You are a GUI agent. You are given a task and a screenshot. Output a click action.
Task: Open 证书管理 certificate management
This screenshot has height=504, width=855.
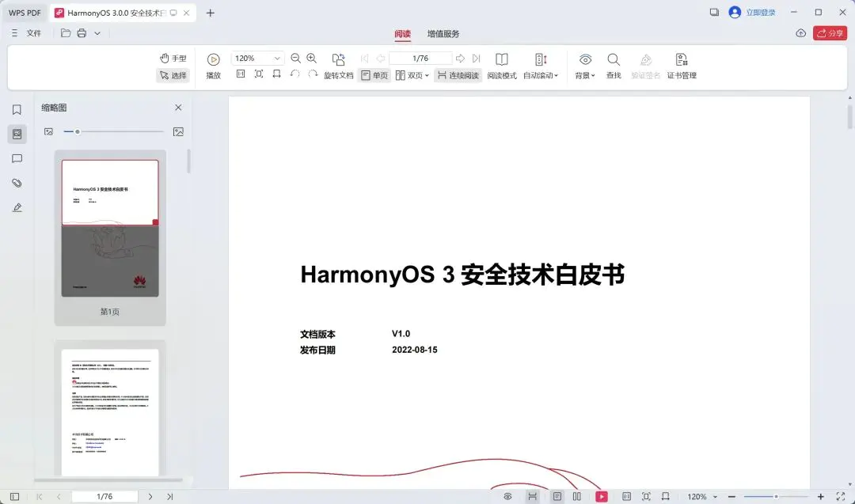(x=681, y=66)
